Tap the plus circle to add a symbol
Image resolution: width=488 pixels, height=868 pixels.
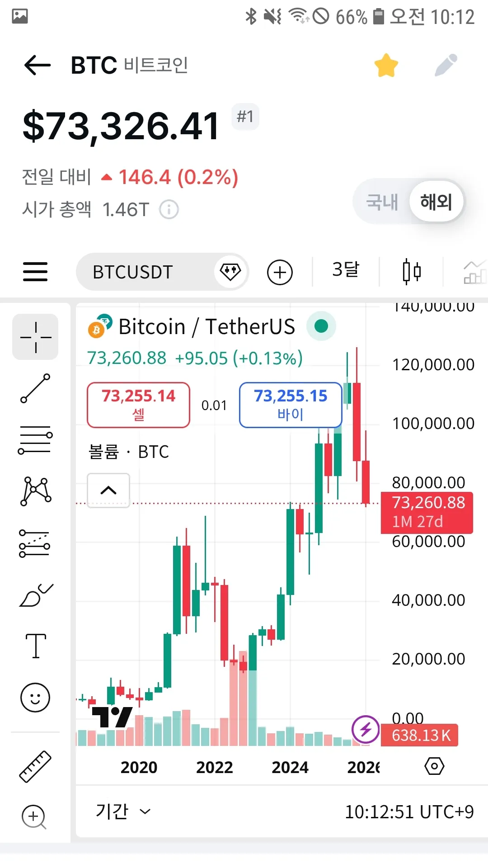[280, 272]
